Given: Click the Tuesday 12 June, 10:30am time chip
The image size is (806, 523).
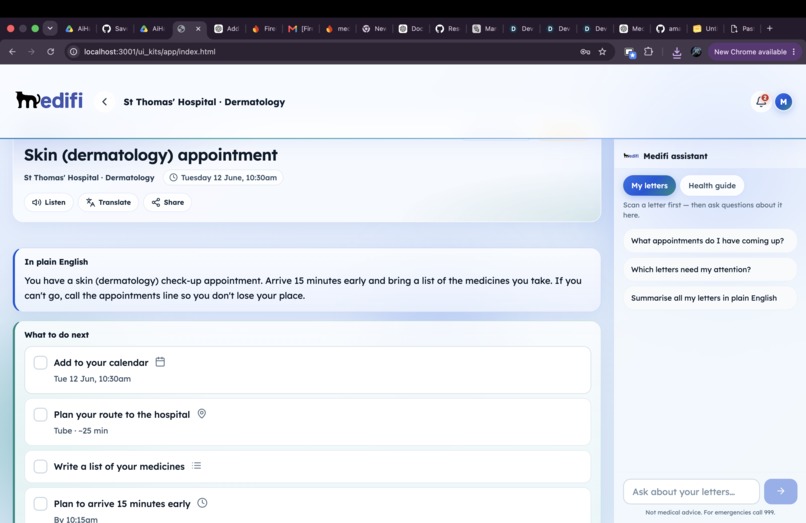Looking at the screenshot, I should [223, 177].
